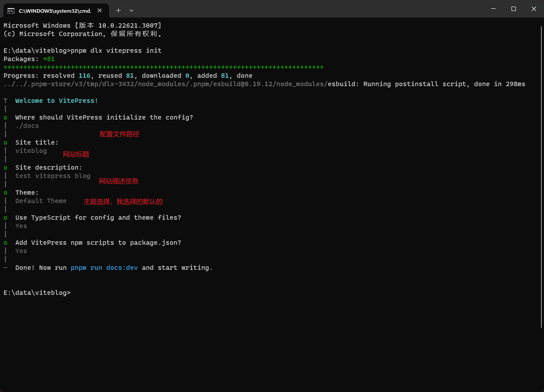Open a new terminal tab with plus button
The width and height of the screenshot is (544, 392).
(x=118, y=10)
